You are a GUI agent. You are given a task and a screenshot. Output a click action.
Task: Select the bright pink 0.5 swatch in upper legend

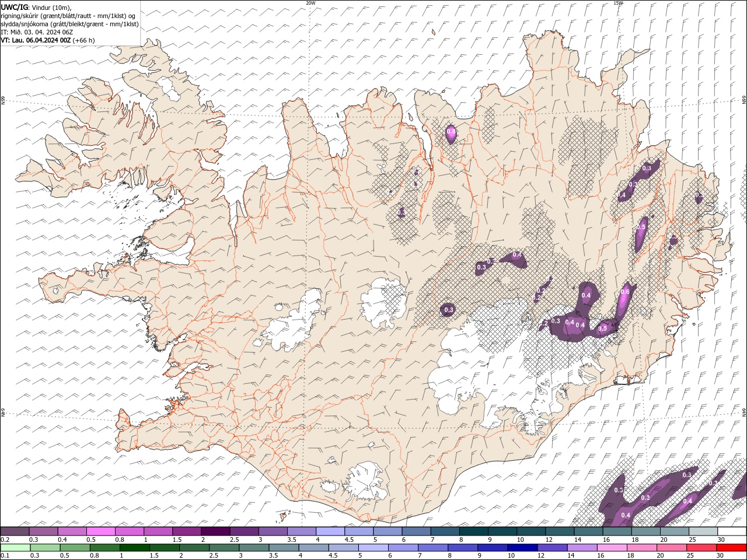(x=100, y=531)
